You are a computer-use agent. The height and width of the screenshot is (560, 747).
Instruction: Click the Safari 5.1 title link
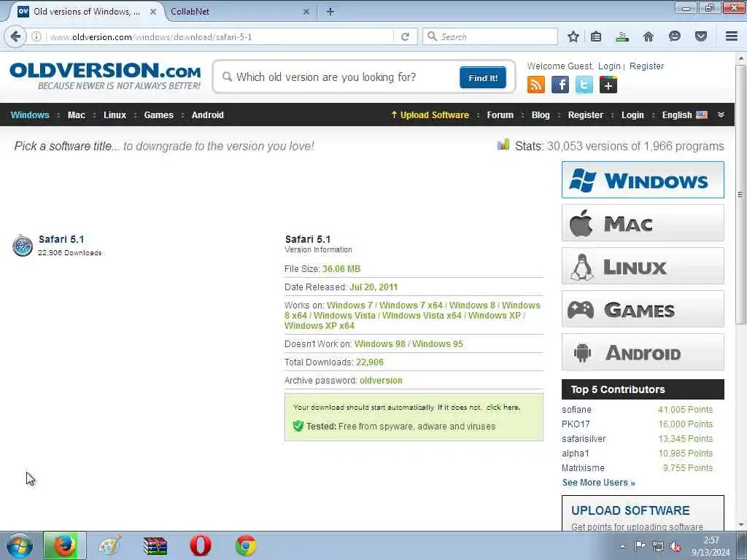tap(61, 239)
